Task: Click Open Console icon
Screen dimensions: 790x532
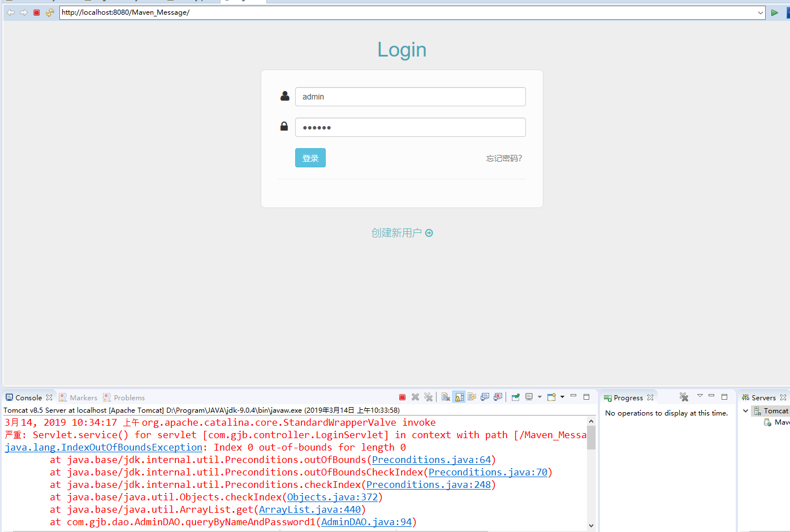Action: [x=551, y=397]
